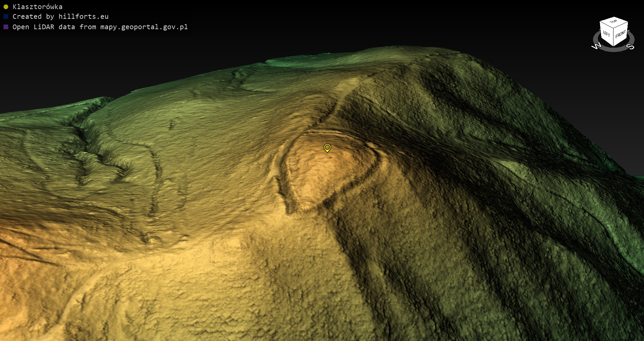Click the hillforts.eu text in the legend
644x341 pixels.
coord(83,16)
